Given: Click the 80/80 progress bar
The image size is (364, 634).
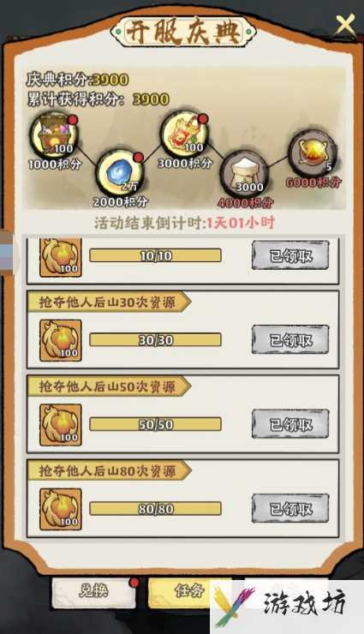Looking at the screenshot, I should [x=156, y=509].
